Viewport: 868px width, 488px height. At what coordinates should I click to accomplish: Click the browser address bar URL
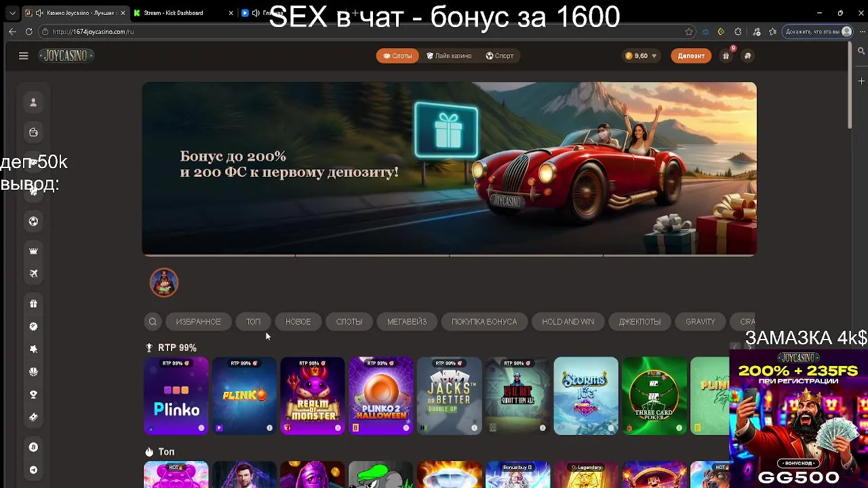pos(93,32)
